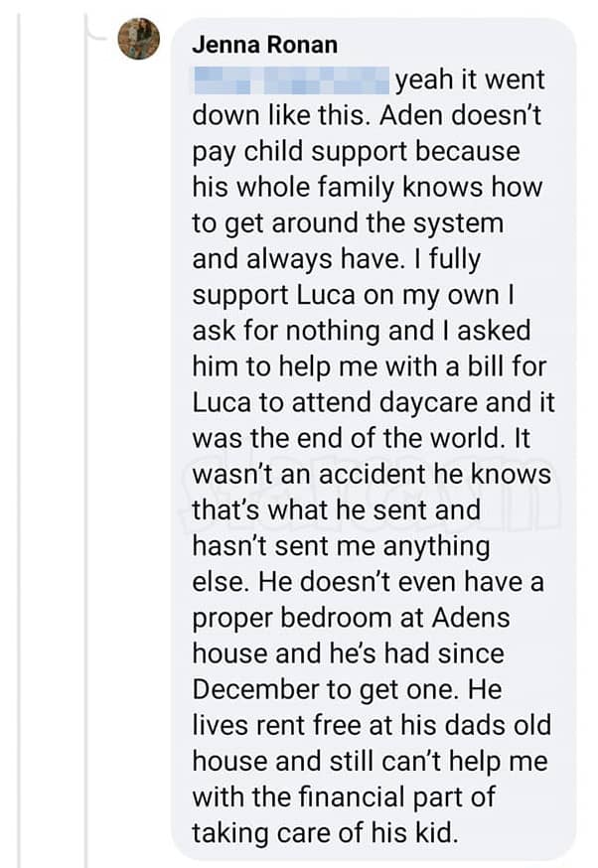
Task: Click the final line "taking care of his kid."
Action: pos(326,833)
